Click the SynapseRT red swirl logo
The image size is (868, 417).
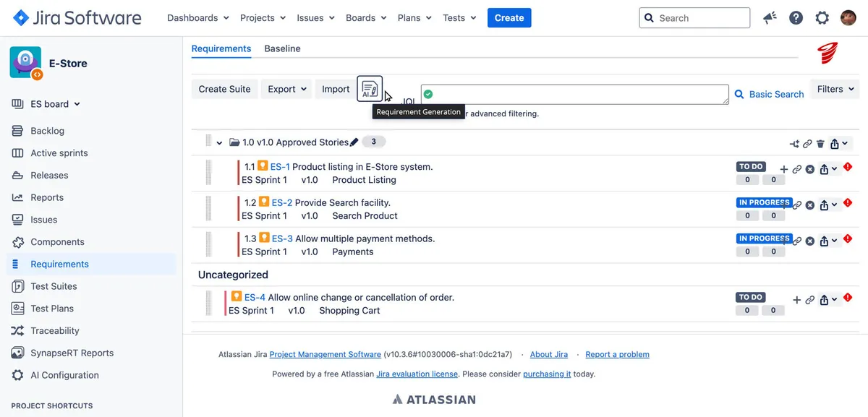827,54
